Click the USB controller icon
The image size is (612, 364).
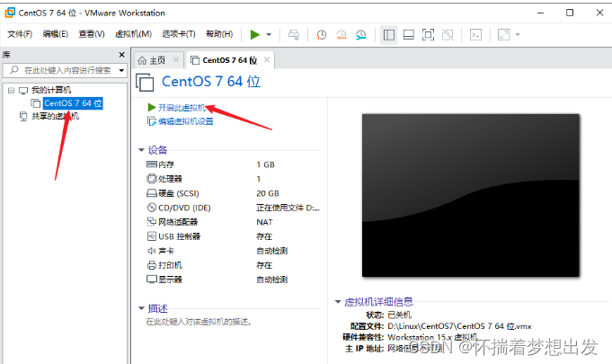coord(152,236)
